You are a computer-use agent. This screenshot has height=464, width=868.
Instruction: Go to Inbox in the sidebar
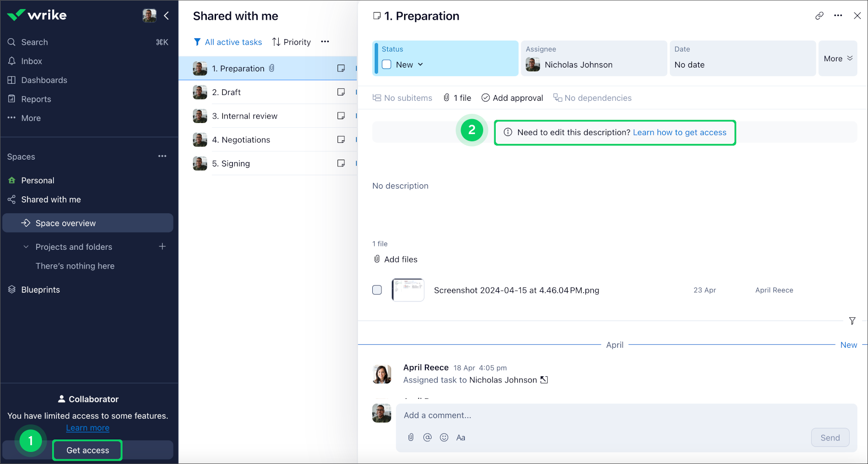pyautogui.click(x=31, y=61)
